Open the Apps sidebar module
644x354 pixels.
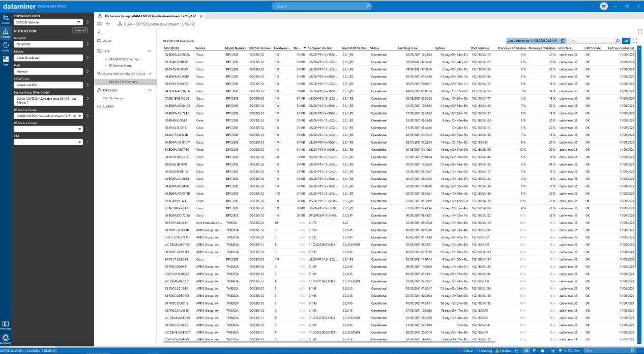(6, 61)
